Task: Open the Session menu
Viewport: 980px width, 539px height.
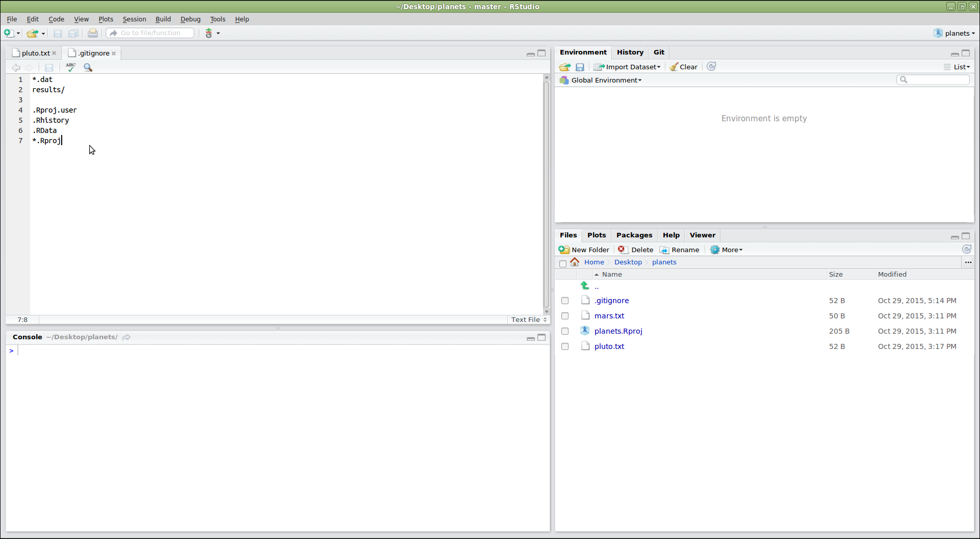Action: (134, 19)
